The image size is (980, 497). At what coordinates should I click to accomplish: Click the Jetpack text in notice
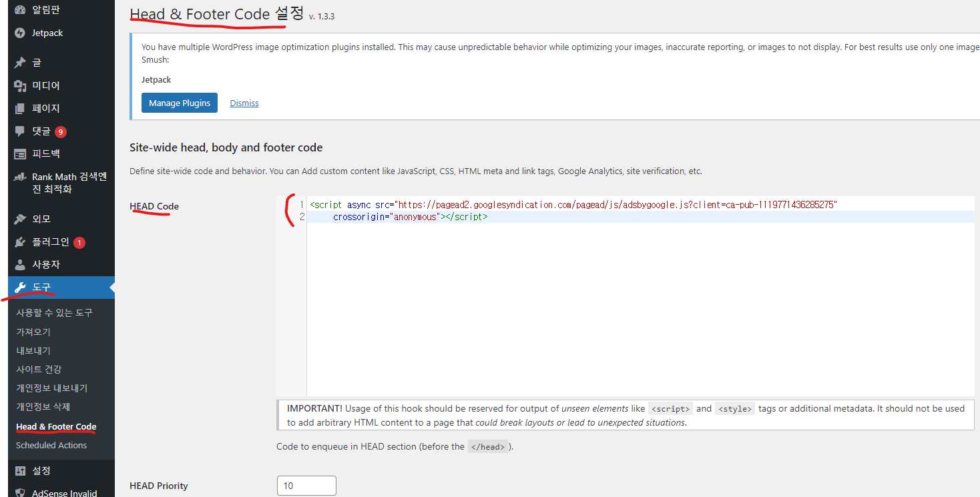(x=156, y=79)
